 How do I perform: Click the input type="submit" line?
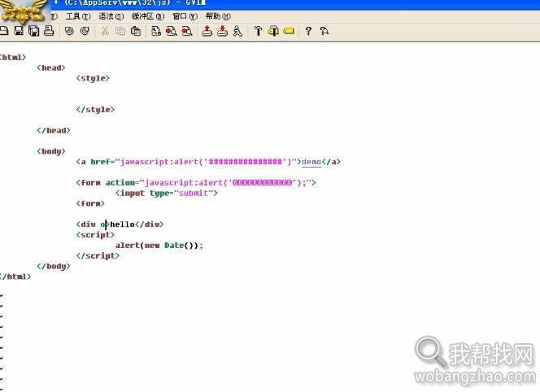click(x=167, y=194)
